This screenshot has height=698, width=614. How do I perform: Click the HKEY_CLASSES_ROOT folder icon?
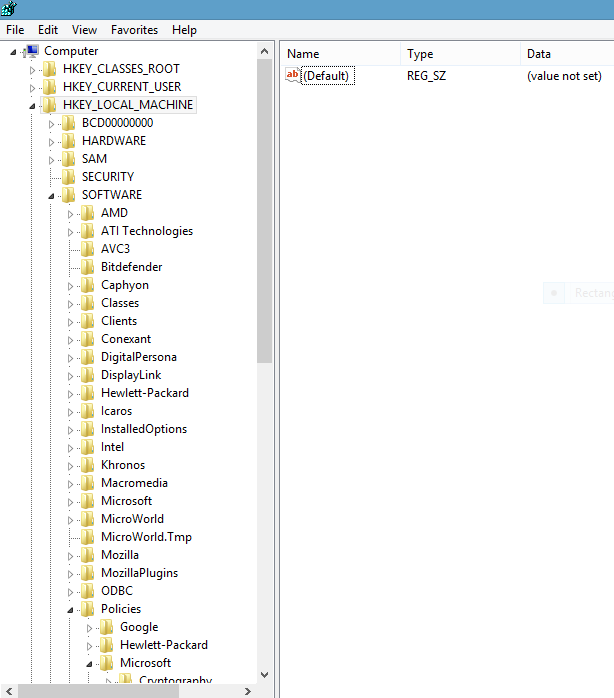tap(49, 69)
